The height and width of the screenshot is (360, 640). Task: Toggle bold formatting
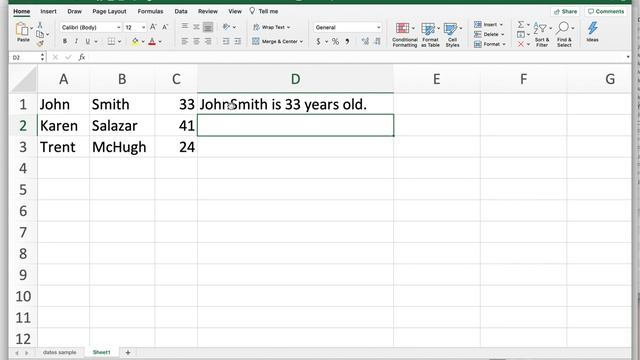click(64, 41)
